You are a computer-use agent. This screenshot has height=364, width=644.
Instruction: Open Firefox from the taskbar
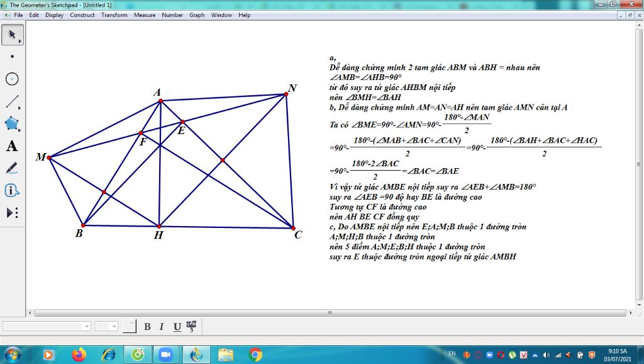[x=79, y=355]
